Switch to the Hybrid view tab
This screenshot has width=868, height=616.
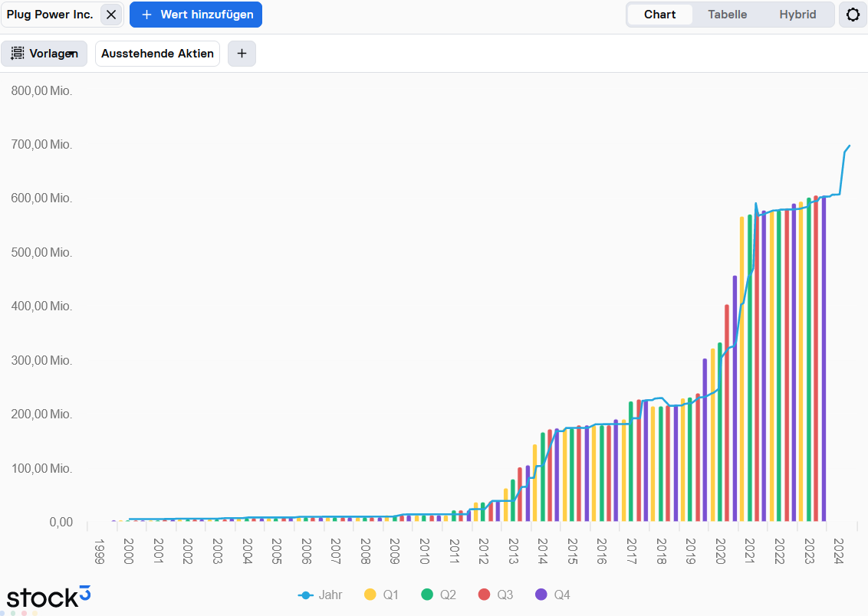pos(797,15)
